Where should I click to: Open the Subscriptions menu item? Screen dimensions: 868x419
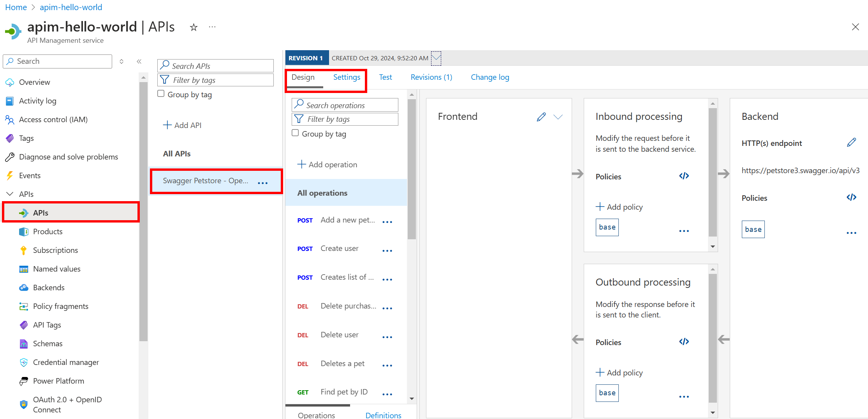55,250
